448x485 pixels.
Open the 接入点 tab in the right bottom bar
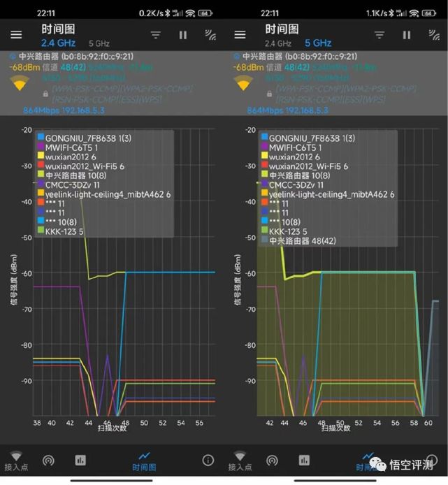tap(240, 461)
